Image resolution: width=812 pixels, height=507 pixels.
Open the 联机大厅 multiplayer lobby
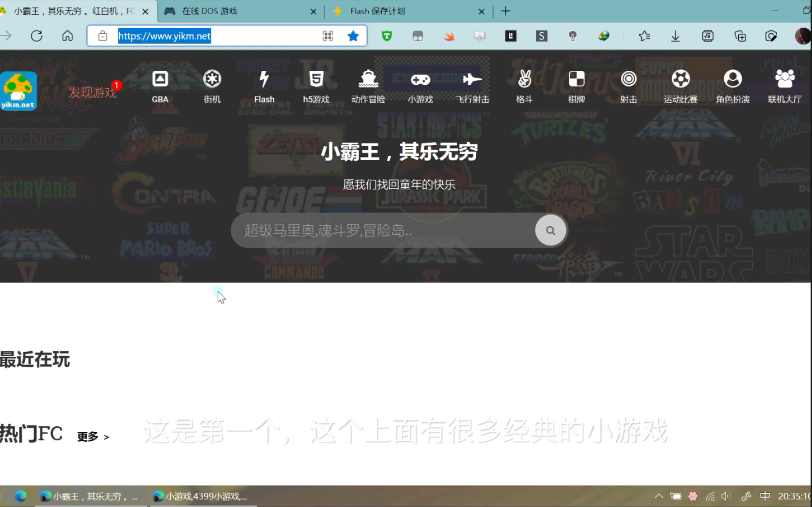click(x=785, y=87)
